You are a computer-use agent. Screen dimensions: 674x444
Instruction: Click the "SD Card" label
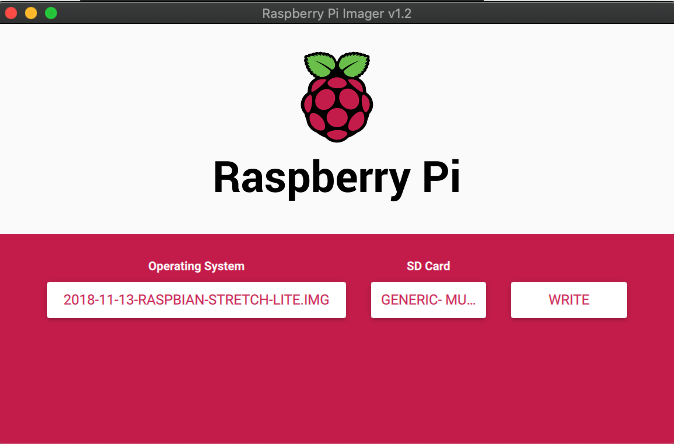coord(428,266)
